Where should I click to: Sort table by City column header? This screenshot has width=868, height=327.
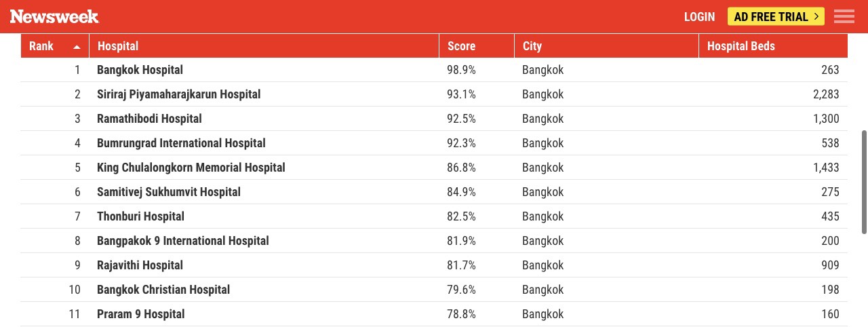(532, 46)
